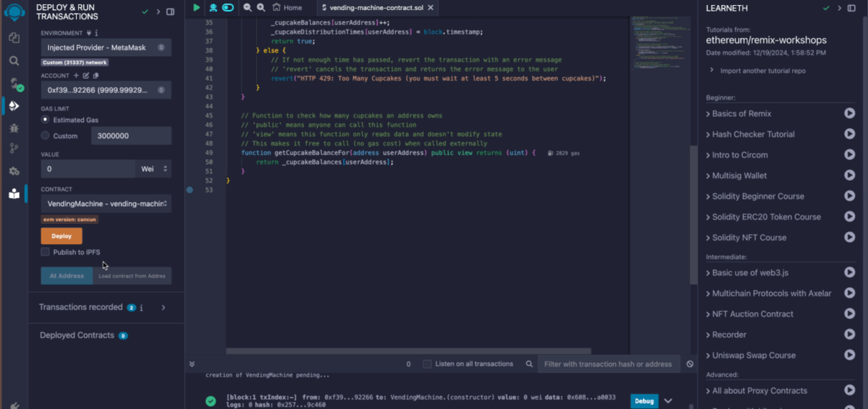Check the Publish to IPFS checkbox

click(x=45, y=252)
